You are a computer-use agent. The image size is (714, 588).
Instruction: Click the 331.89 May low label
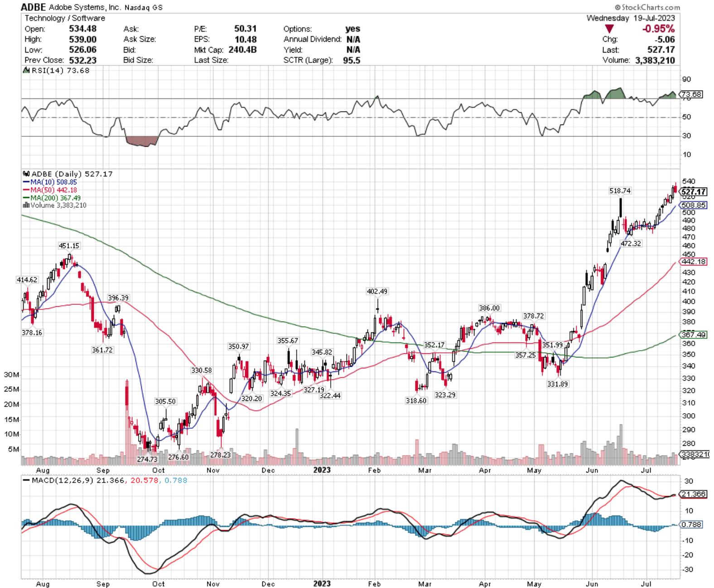557,384
